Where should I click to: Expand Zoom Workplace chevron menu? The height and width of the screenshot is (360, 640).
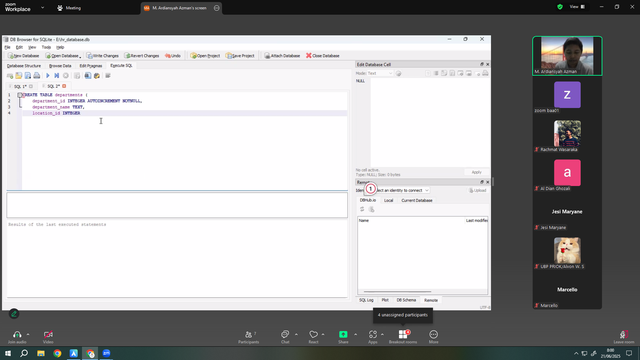tap(42, 7)
